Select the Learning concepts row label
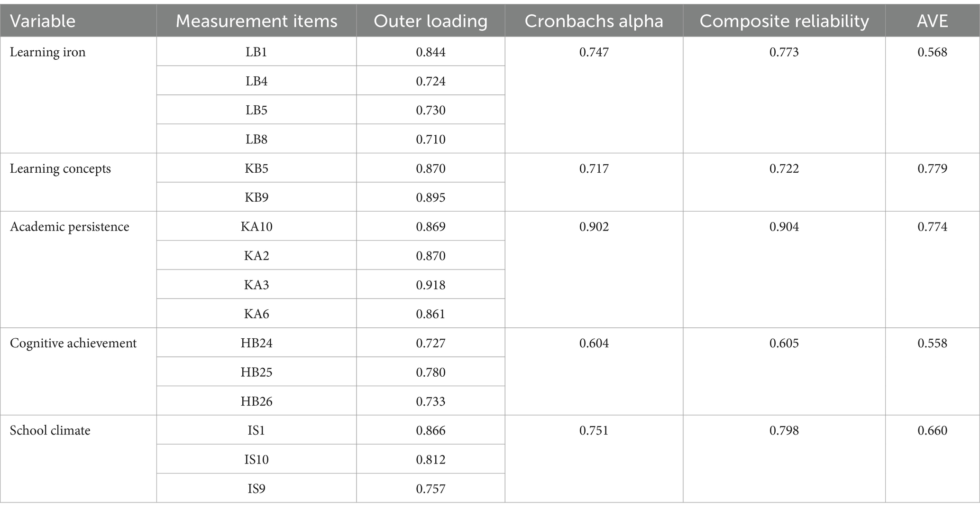980x511 pixels. [x=60, y=168]
